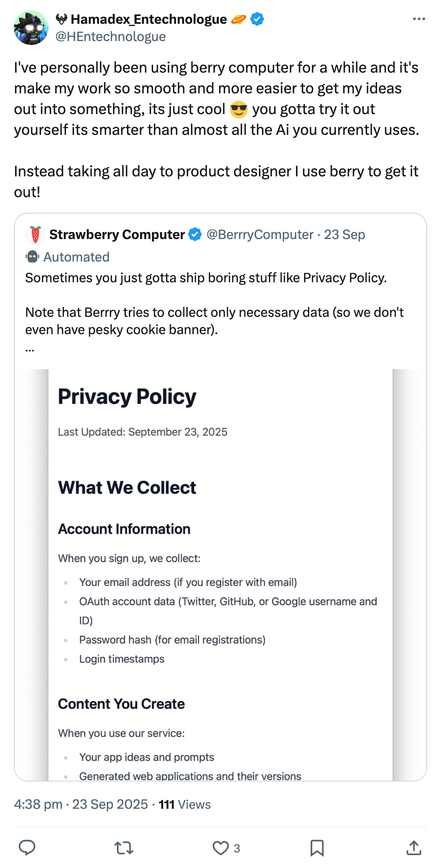The height and width of the screenshot is (868, 441).
Task: Like the tweet with the heart icon
Action: point(220,848)
